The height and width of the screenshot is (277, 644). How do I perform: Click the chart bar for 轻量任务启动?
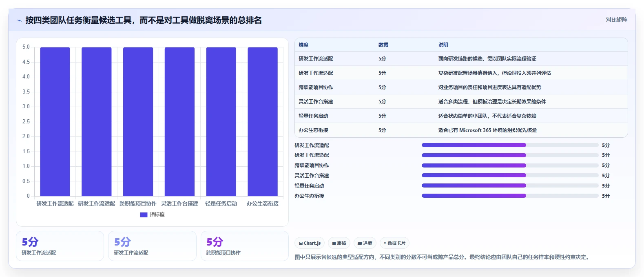pos(221,122)
